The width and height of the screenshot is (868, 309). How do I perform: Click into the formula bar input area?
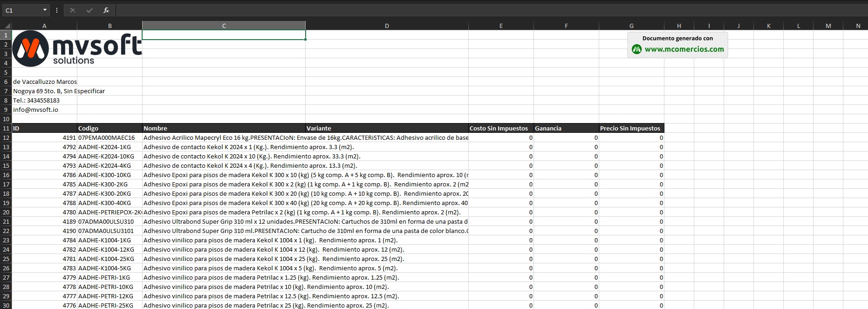tap(466, 10)
